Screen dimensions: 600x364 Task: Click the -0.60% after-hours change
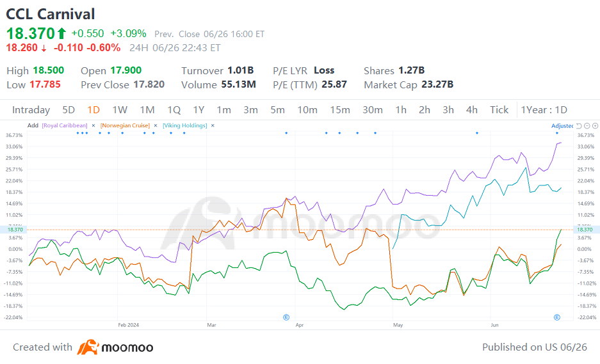pos(103,48)
